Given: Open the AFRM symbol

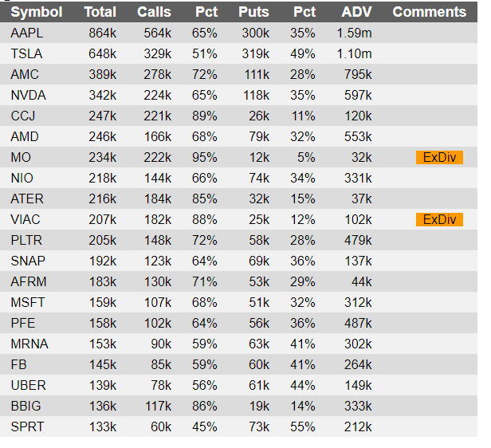Looking at the screenshot, I should click(29, 281).
